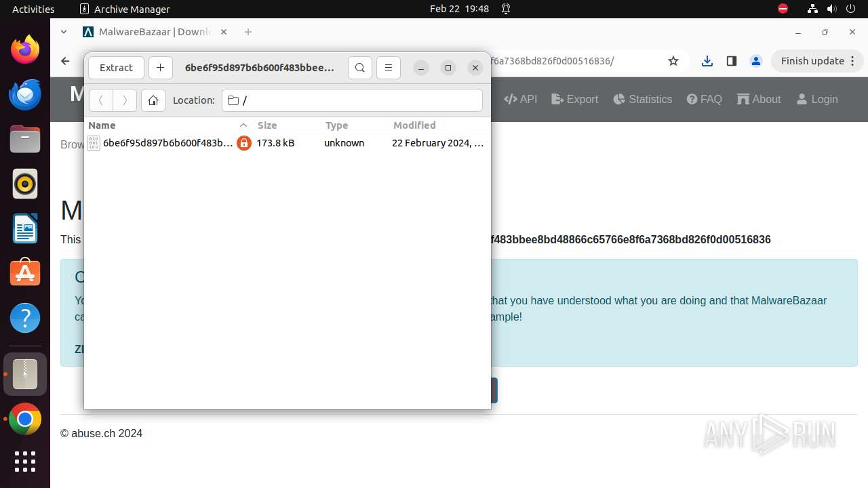Open Statistics link on MalwareBazaar
Image resolution: width=868 pixels, height=488 pixels.
pyautogui.click(x=643, y=99)
